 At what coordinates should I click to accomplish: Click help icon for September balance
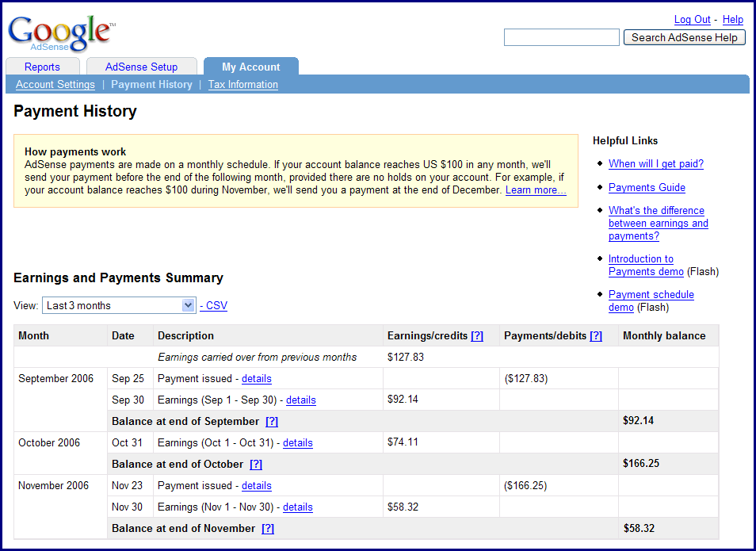(x=272, y=421)
